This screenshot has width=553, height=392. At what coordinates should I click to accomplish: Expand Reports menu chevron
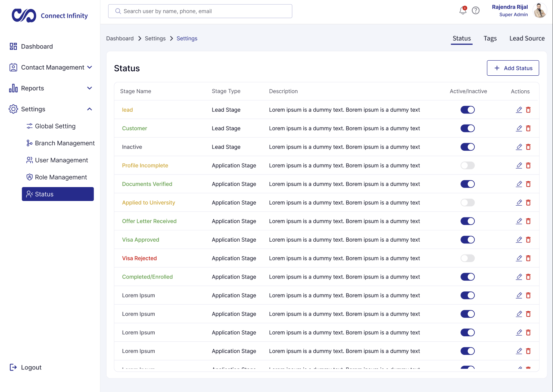(90, 88)
